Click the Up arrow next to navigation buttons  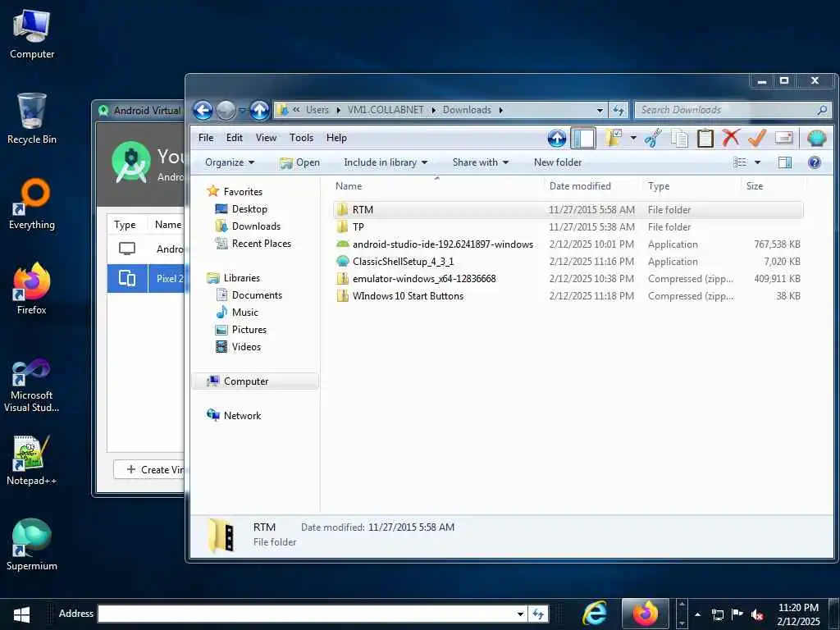(x=259, y=111)
